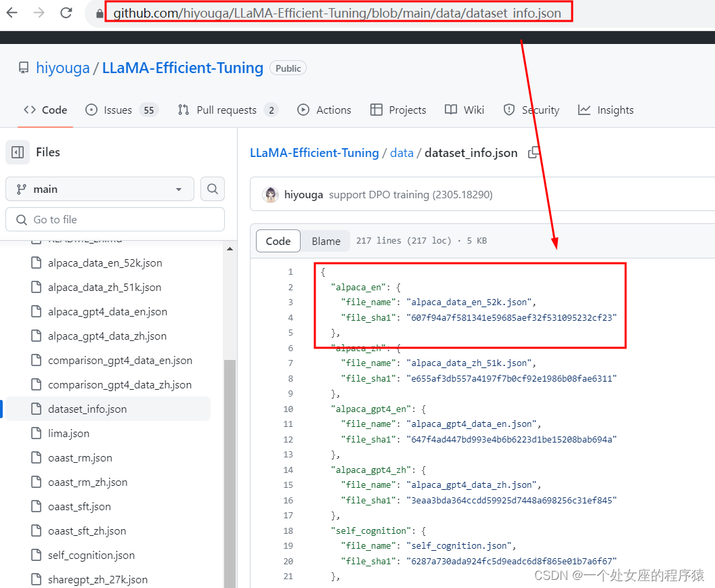Open the Projects tab

399,110
